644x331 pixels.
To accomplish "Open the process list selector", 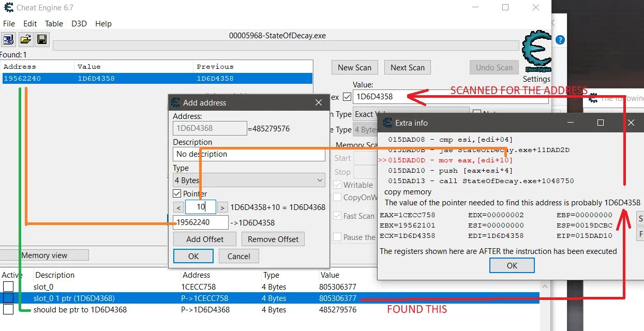I will point(8,39).
